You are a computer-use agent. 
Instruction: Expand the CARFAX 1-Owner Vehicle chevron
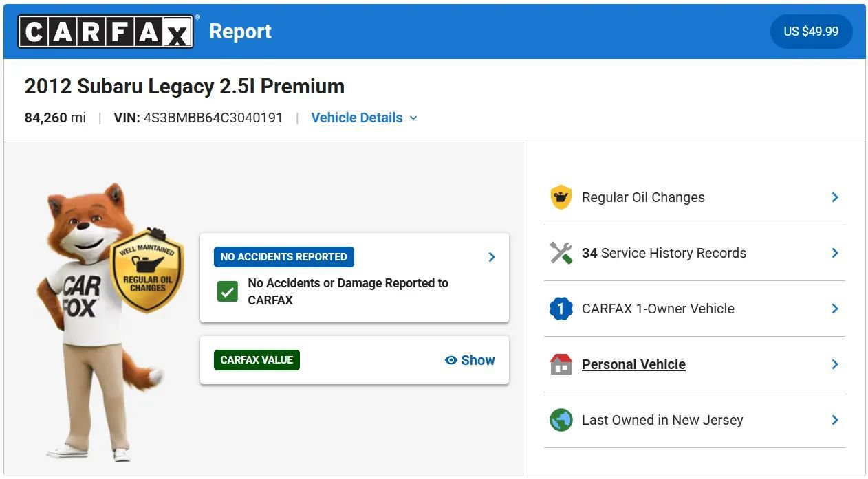point(835,309)
